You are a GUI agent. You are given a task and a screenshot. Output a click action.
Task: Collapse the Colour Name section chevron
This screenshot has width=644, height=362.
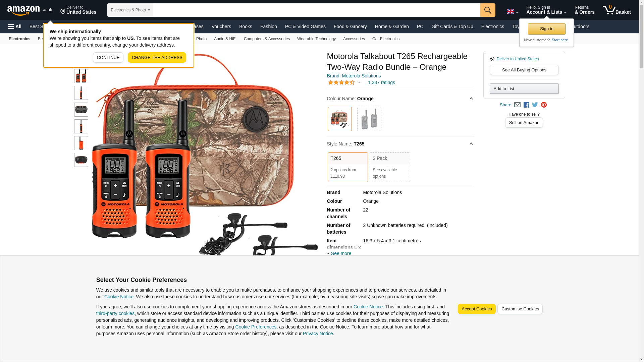click(x=471, y=99)
